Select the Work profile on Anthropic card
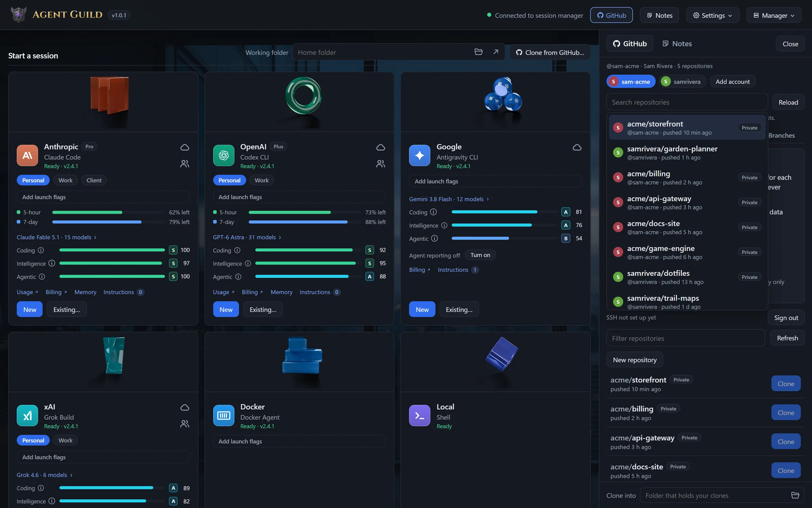Viewport: 812px width, 508px height. (65, 180)
